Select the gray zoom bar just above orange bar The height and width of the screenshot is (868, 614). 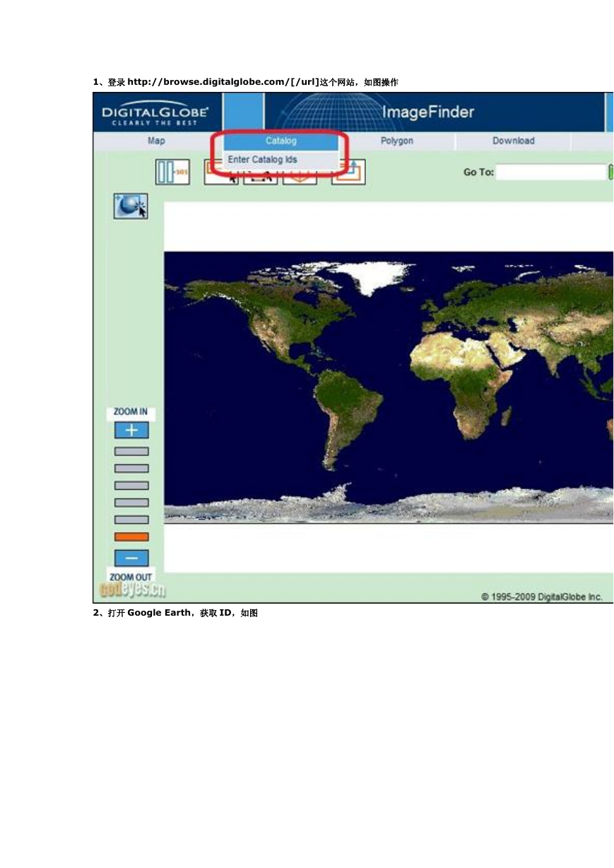click(131, 520)
